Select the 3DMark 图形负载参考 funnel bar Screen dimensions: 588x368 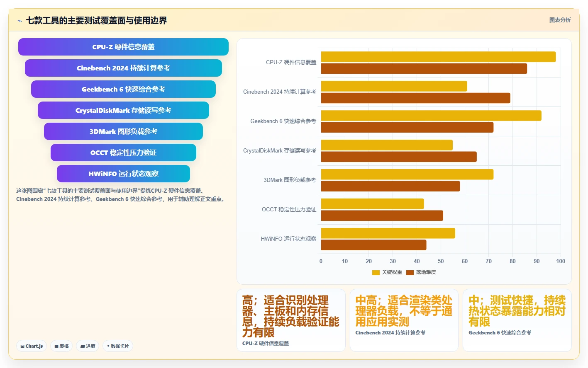[123, 131]
